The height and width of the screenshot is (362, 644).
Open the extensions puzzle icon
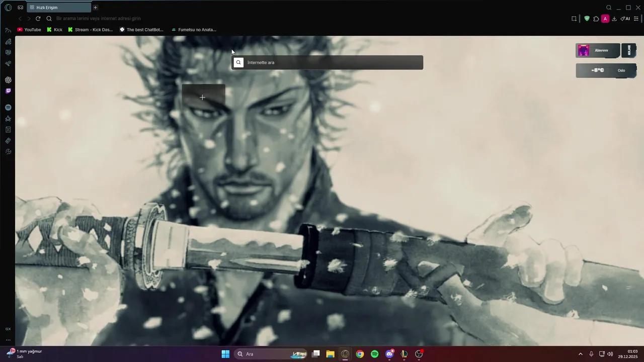click(x=596, y=19)
